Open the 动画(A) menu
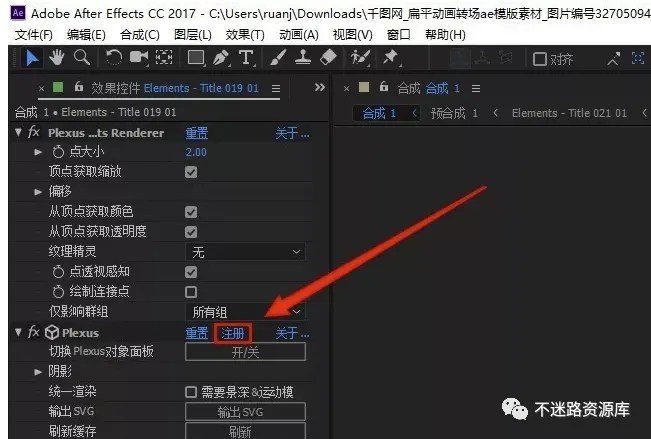 pos(299,35)
